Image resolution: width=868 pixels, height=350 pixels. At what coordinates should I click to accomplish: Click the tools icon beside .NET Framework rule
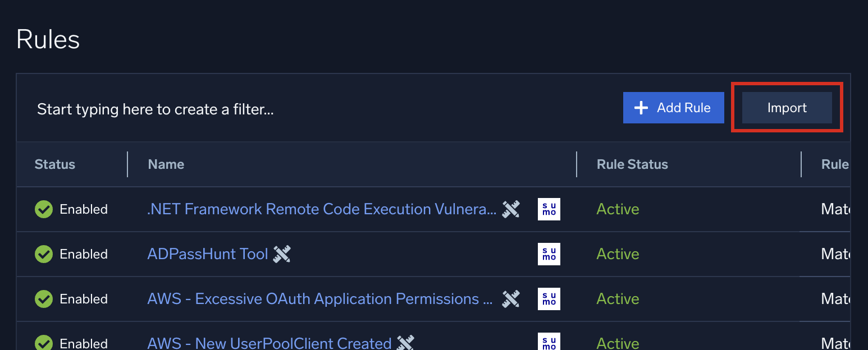510,209
